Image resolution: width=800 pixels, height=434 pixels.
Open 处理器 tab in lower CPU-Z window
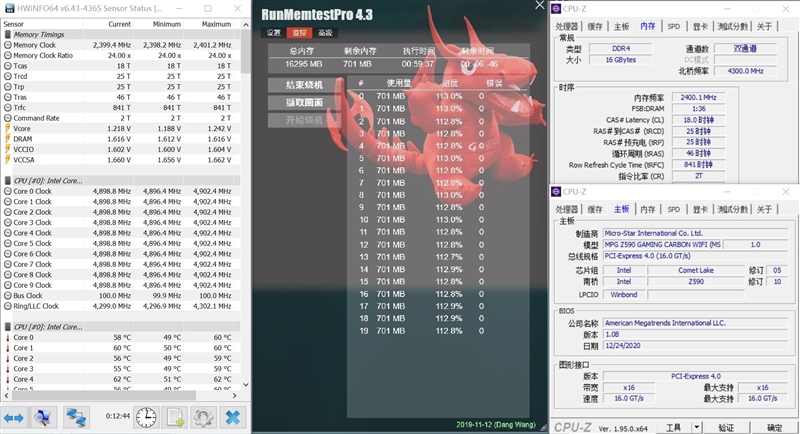(x=567, y=210)
